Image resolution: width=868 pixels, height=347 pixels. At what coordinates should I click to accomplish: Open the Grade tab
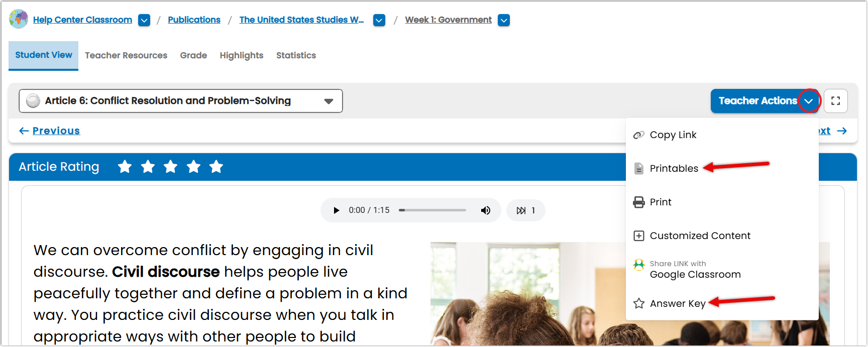point(193,55)
